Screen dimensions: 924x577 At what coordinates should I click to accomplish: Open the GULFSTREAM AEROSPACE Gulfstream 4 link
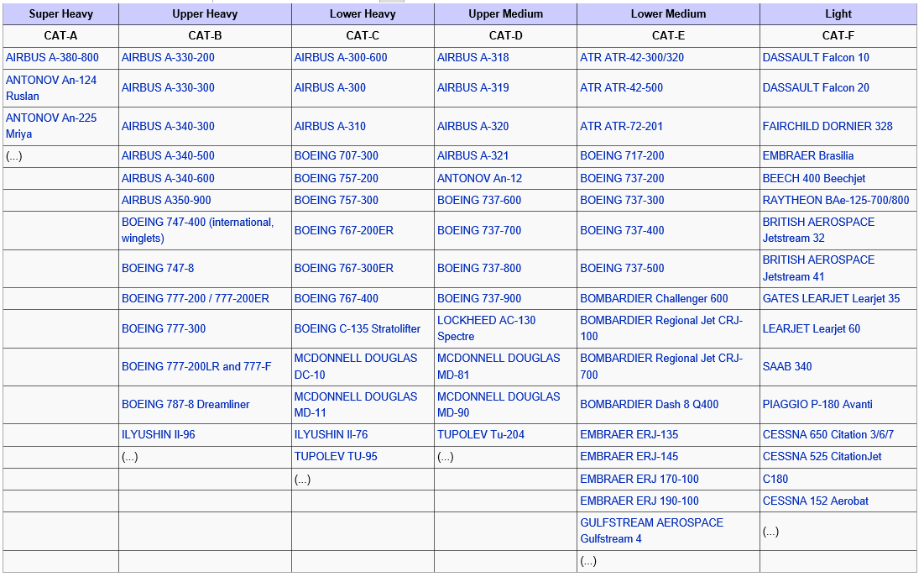click(x=652, y=531)
